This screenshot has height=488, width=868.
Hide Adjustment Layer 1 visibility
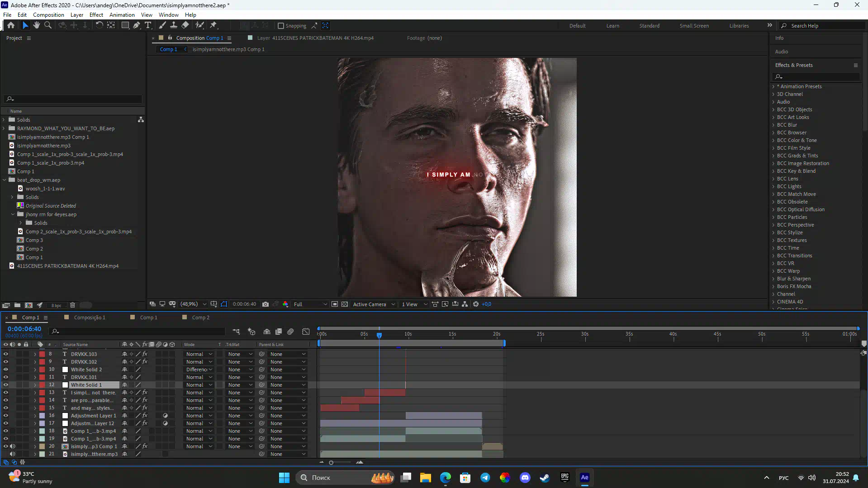click(6, 416)
